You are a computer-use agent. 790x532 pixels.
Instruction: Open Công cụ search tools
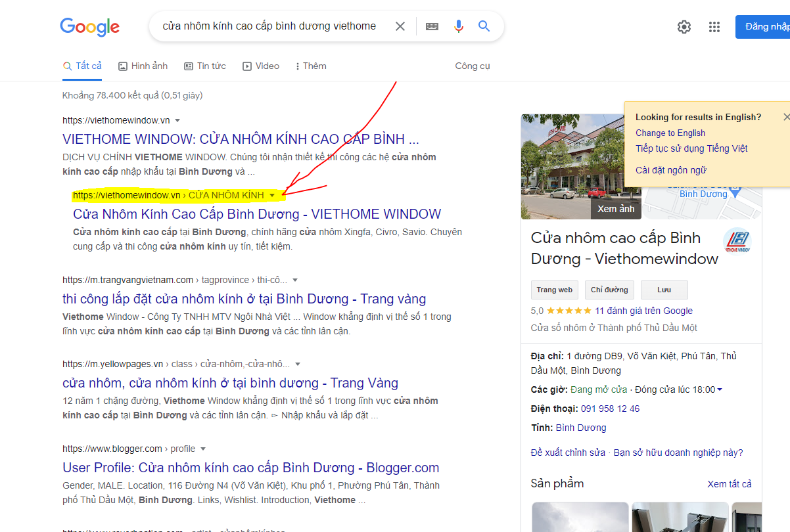pos(473,66)
